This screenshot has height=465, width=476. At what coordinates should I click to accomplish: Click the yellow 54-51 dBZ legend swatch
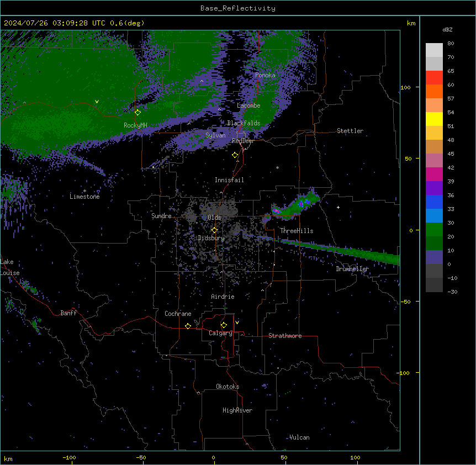tap(434, 119)
